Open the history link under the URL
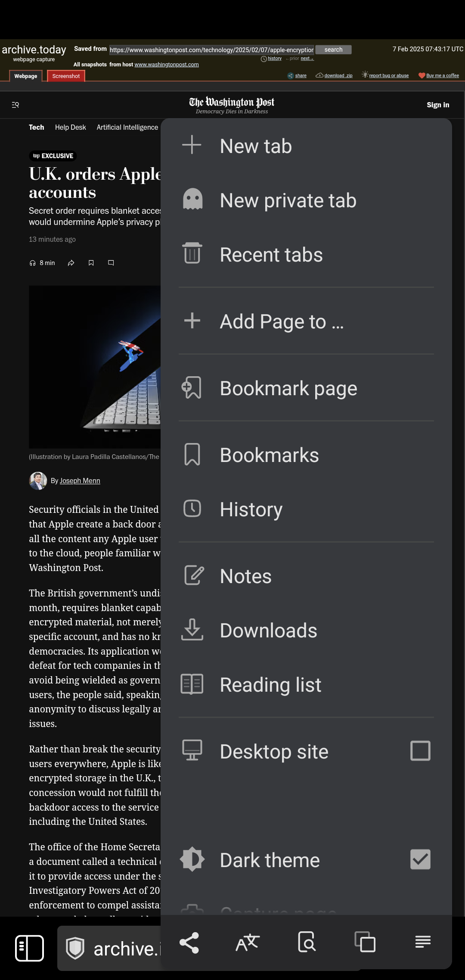Viewport: 465px width, 980px height. coord(274,59)
